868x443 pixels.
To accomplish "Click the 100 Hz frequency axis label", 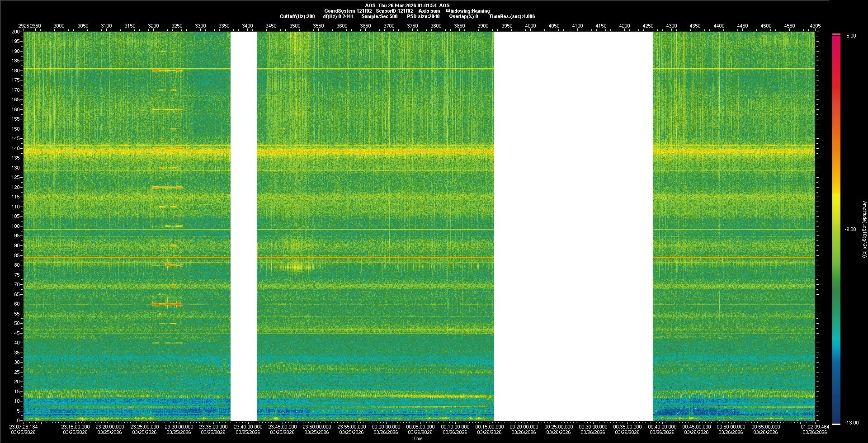I will click(x=16, y=226).
